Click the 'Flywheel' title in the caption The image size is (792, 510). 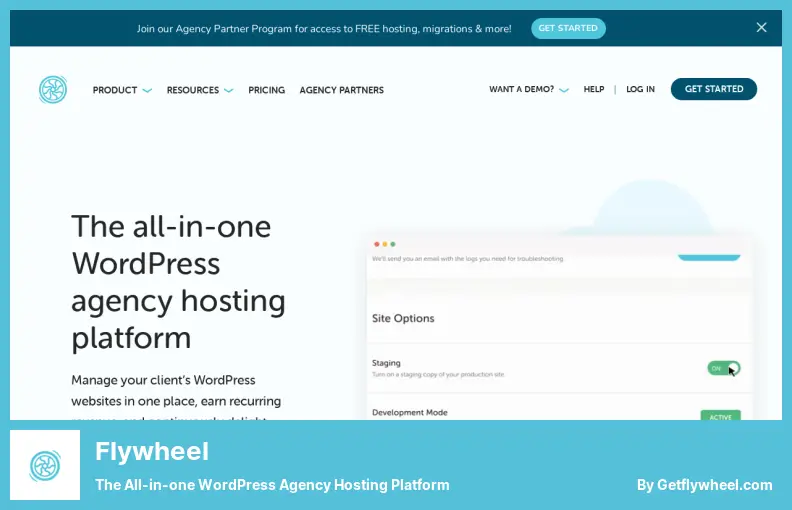coord(152,451)
